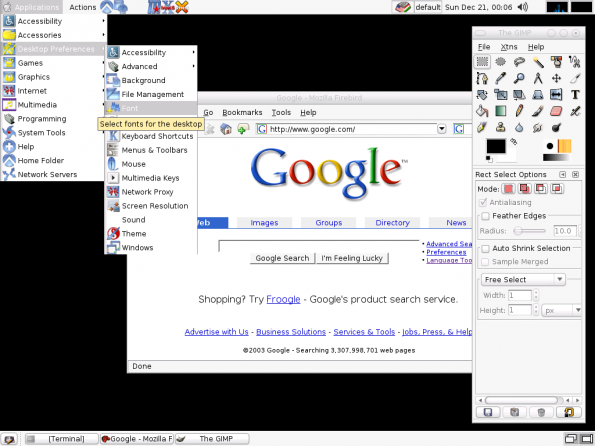The height and width of the screenshot is (446, 595).
Task: Open Screen Resolution preferences
Action: coord(151,206)
